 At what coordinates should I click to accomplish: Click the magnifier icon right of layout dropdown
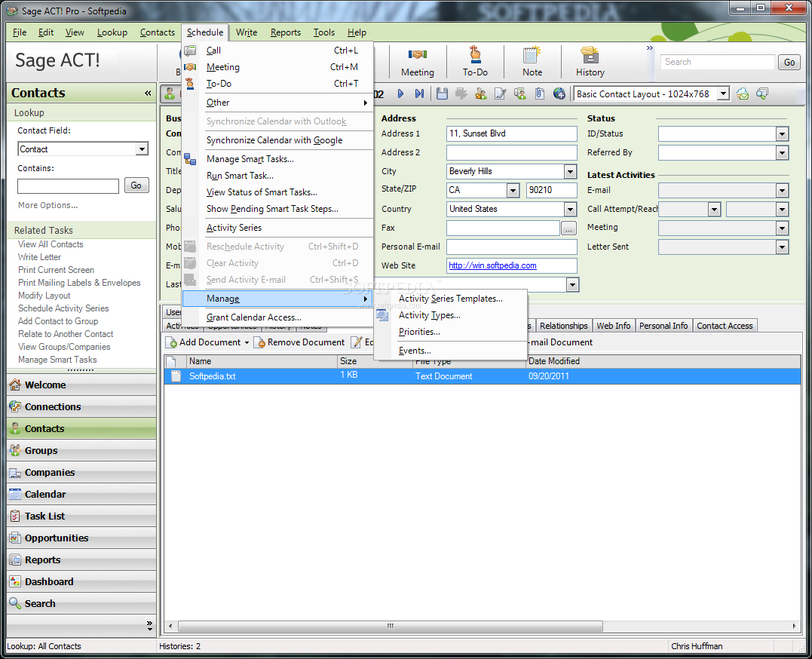[x=761, y=93]
